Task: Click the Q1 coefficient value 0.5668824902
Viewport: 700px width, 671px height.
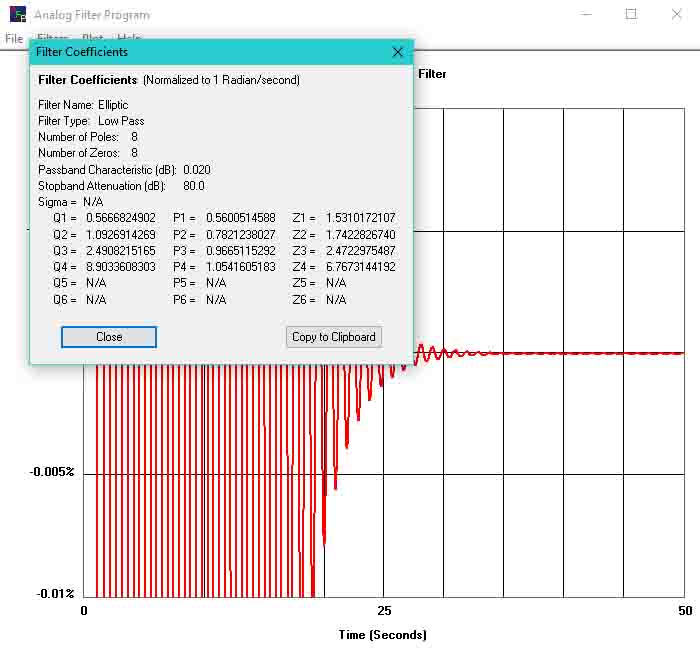Action: coord(120,218)
